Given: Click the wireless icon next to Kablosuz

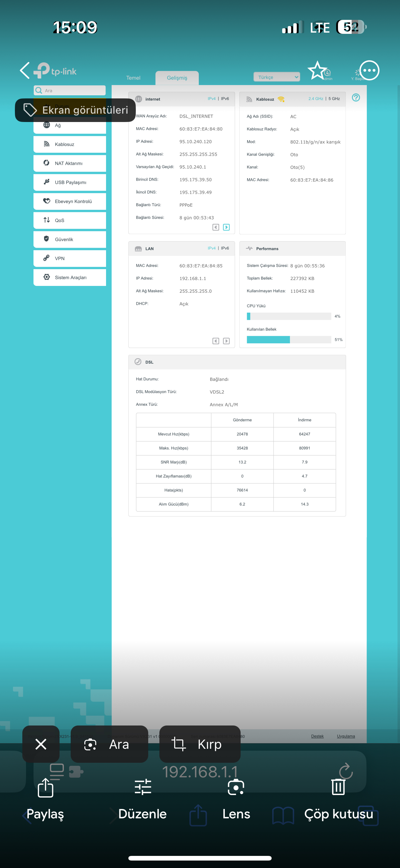Looking at the screenshot, I should pyautogui.click(x=47, y=144).
